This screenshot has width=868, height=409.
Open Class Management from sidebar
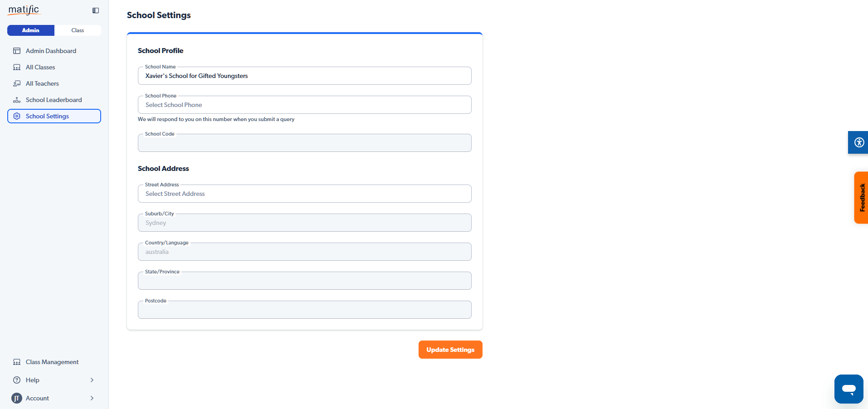(52, 362)
